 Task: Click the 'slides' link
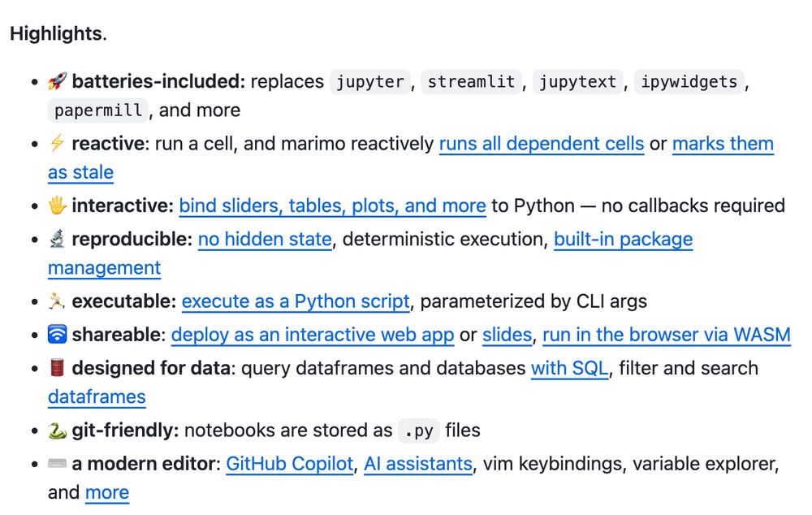tap(507, 335)
